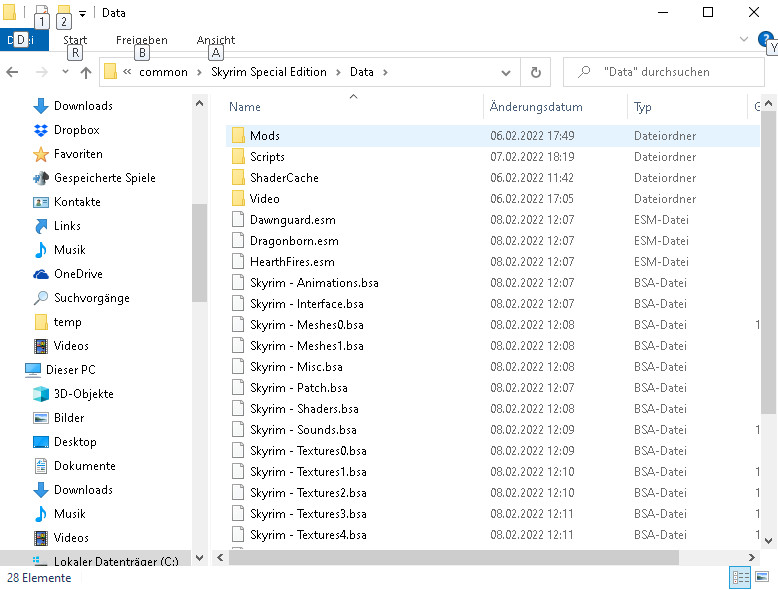Click the "Data" durchsuchen search field
This screenshot has height=590, width=778.
tap(670, 72)
